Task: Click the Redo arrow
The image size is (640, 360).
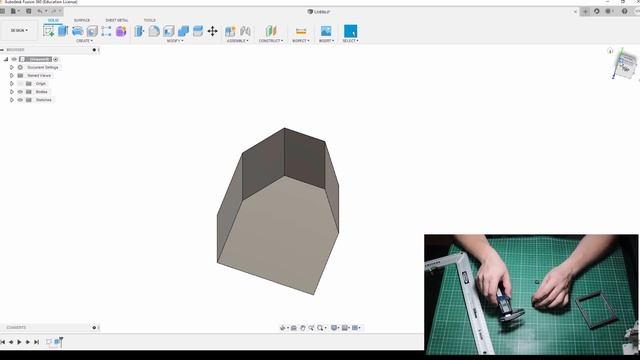Action: [x=54, y=11]
